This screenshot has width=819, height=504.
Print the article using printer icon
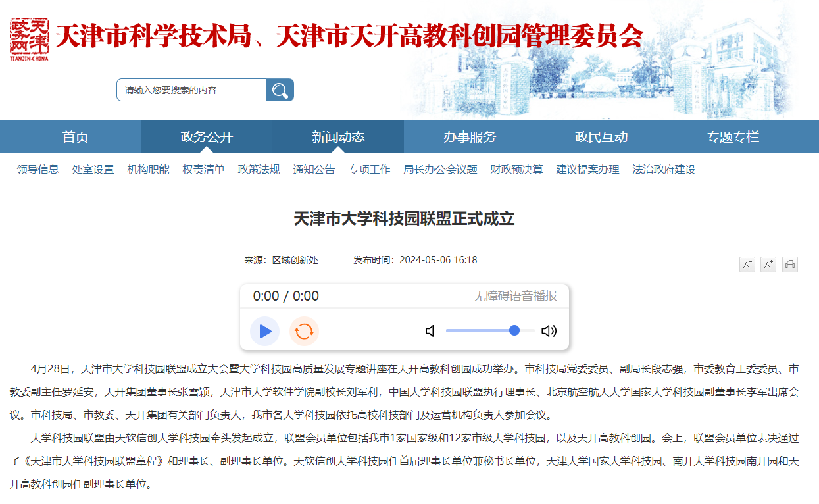click(x=790, y=265)
